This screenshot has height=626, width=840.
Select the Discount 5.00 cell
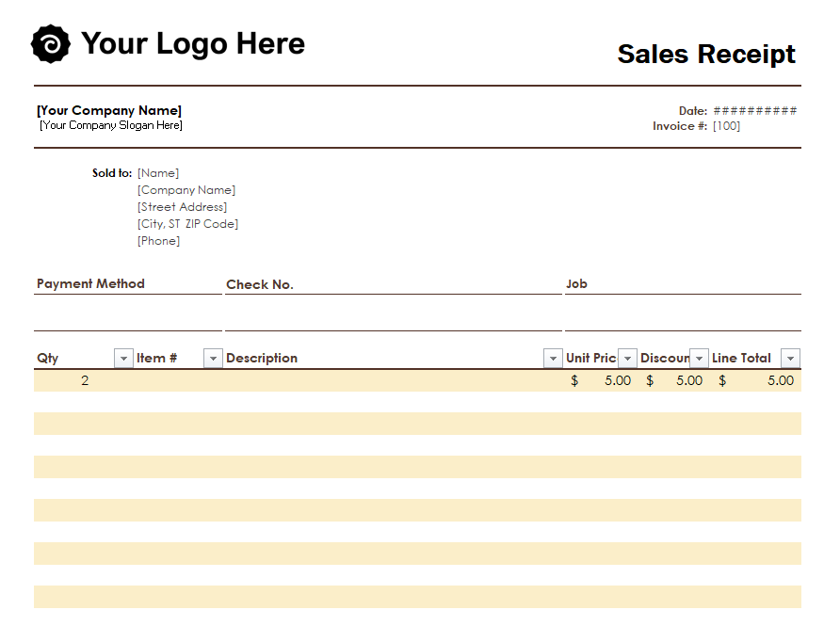point(674,380)
